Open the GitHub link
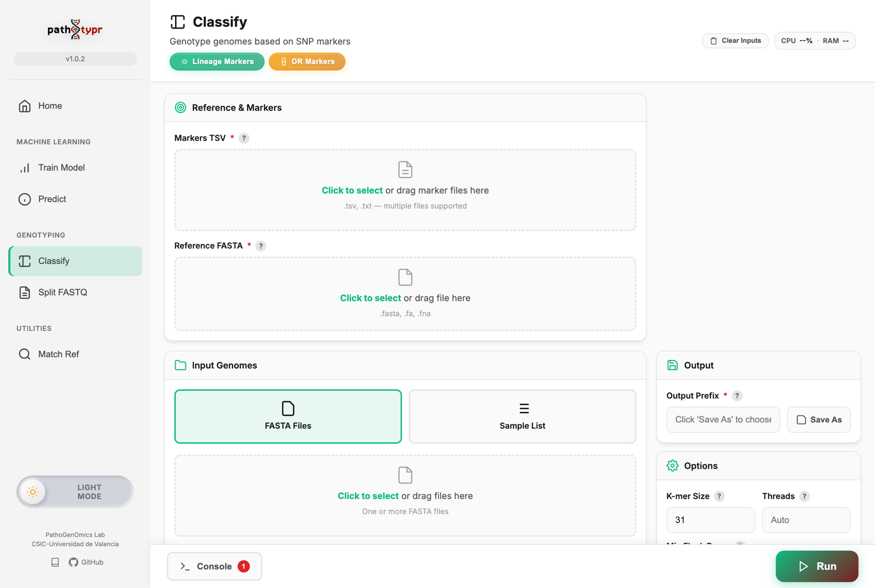The width and height of the screenshot is (875, 588). pos(86,562)
